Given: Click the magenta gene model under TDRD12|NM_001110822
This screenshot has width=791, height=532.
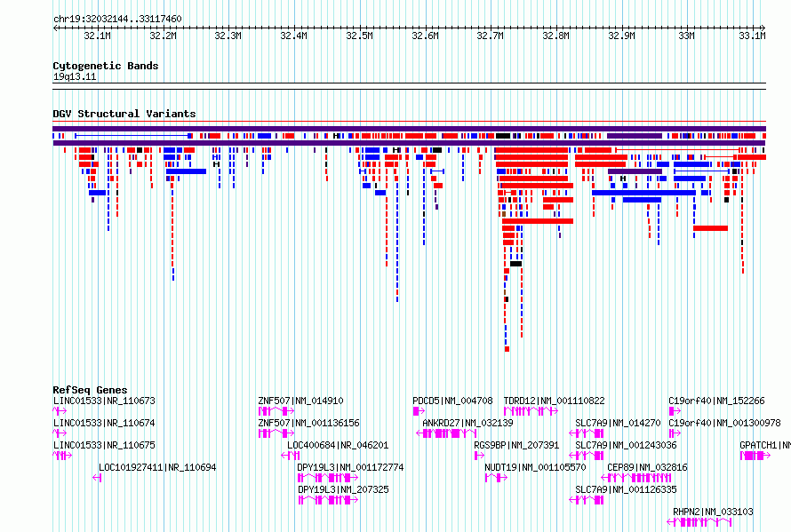Looking at the screenshot, I should point(531,411).
